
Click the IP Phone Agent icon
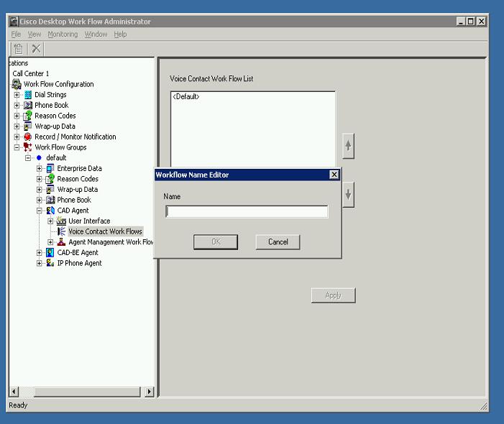[x=50, y=263]
